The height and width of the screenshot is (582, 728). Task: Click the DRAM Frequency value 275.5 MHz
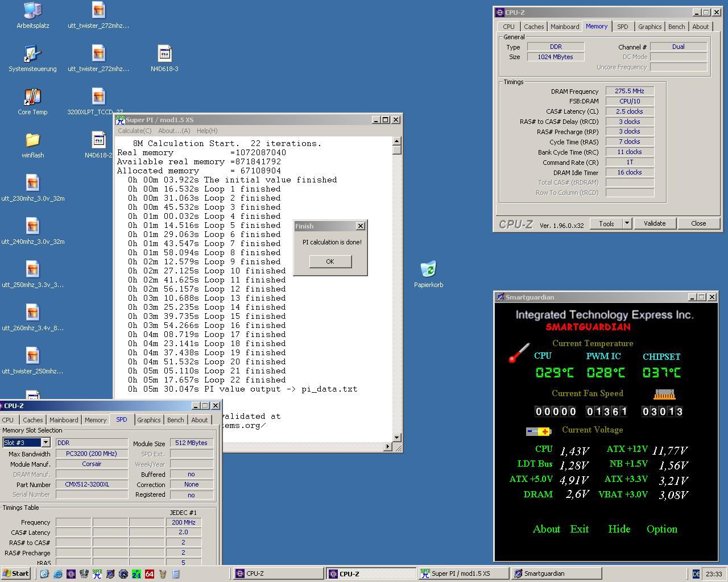[630, 91]
